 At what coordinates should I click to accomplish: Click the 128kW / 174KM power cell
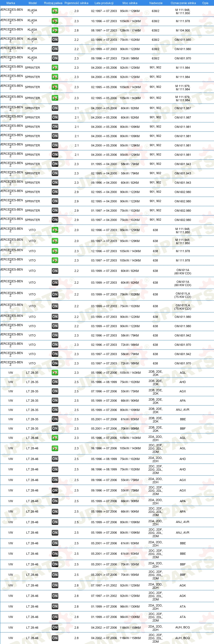130,30
